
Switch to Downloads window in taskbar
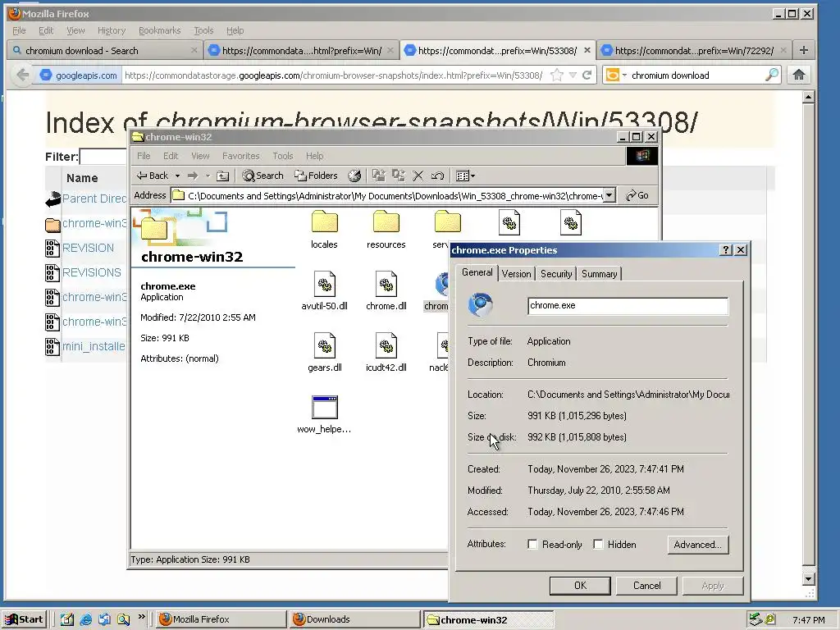click(x=354, y=619)
